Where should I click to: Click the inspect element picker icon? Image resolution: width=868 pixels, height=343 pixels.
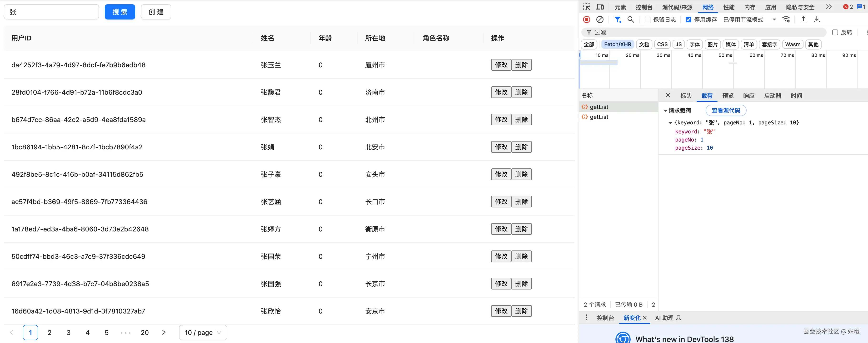click(587, 7)
